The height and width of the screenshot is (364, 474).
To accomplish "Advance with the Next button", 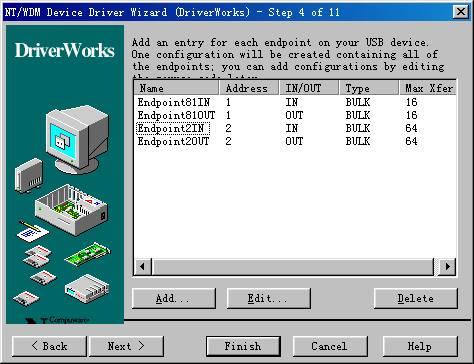I will coord(126,346).
